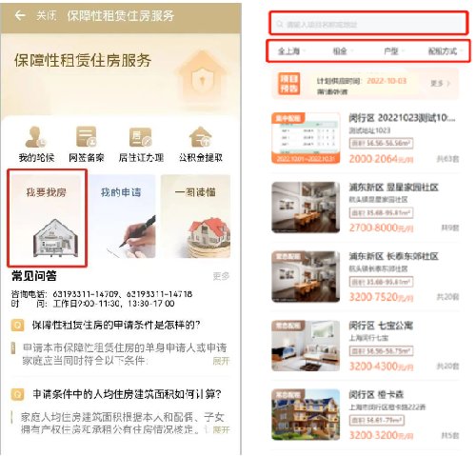Tap 关闭 in the header bar
The height and width of the screenshot is (456, 476).
(47, 15)
